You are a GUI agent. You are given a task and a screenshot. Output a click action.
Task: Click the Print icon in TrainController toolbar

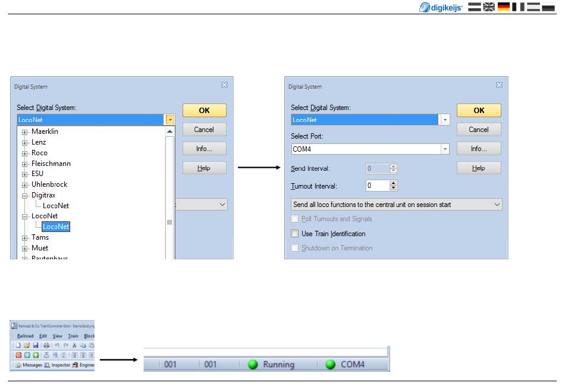point(46,345)
